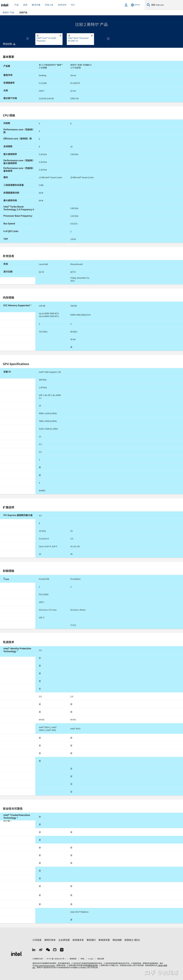Click the 'E5-2667V3' processor number cell
183x980 pixels.
coord(75,83)
